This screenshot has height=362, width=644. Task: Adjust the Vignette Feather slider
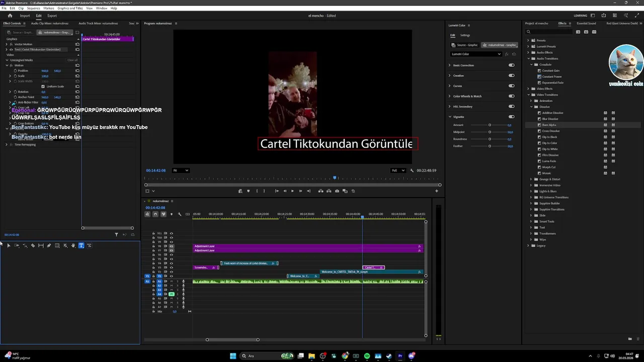click(490, 146)
